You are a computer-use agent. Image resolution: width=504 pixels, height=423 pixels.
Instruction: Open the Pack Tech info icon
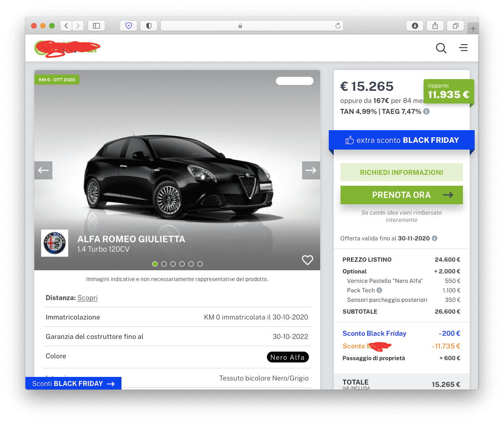pyautogui.click(x=379, y=290)
